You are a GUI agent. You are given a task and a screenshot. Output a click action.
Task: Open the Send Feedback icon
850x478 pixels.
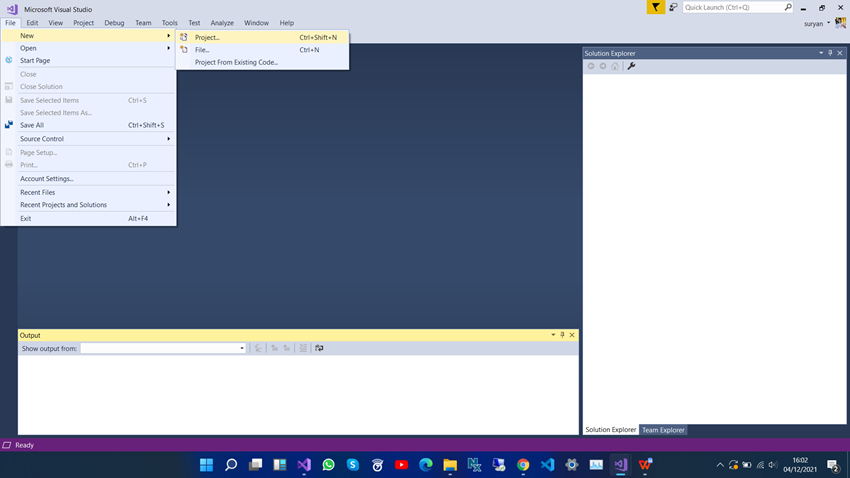pyautogui.click(x=673, y=7)
